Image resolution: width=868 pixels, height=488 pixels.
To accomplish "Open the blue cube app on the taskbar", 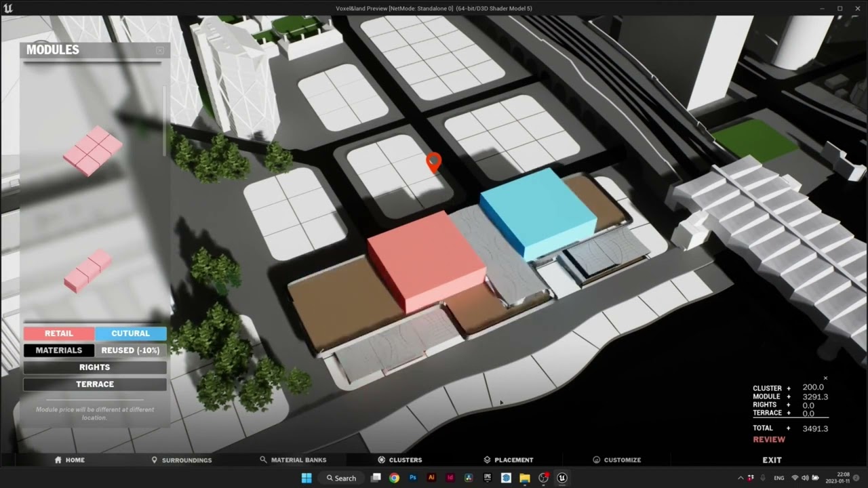I will 506,478.
